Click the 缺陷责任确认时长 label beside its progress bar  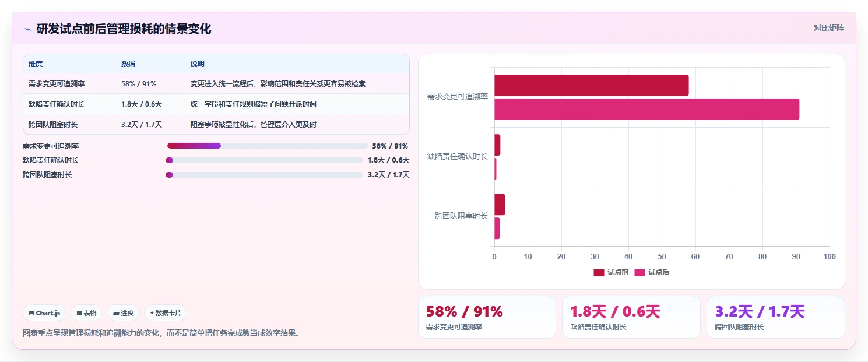(51, 160)
